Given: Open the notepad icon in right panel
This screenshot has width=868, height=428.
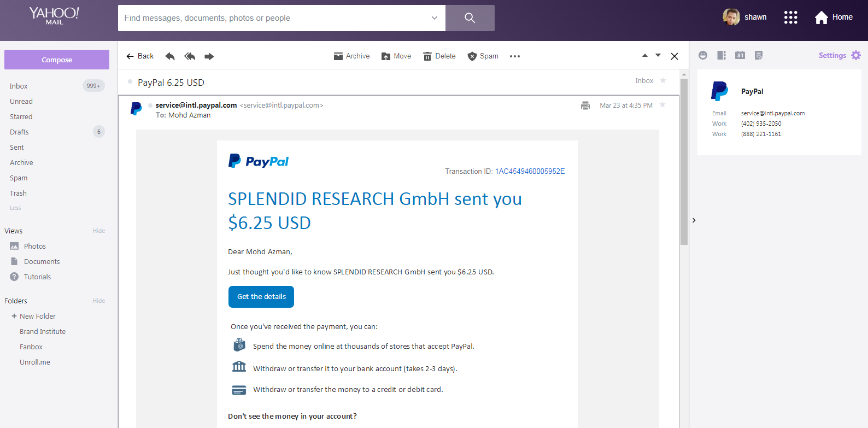Looking at the screenshot, I should (x=759, y=55).
